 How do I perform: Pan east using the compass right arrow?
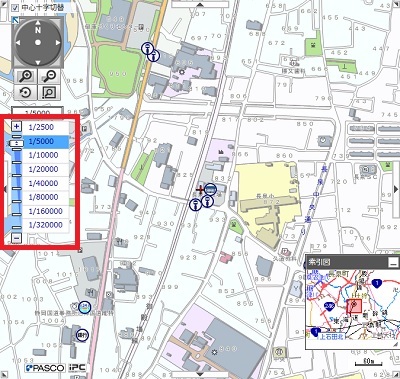coord(58,42)
